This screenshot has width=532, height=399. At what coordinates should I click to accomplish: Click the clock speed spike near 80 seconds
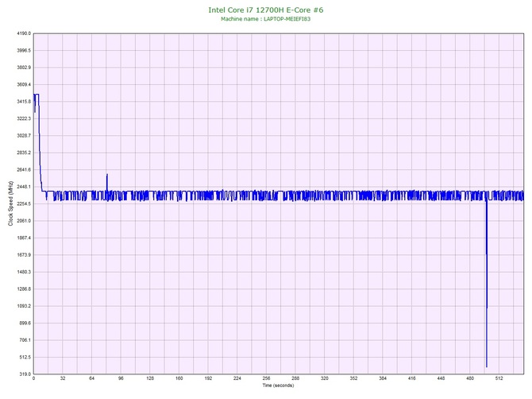point(107,183)
